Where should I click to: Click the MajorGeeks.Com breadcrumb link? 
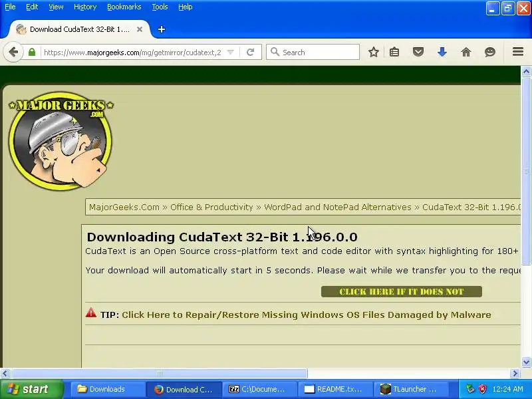(124, 207)
